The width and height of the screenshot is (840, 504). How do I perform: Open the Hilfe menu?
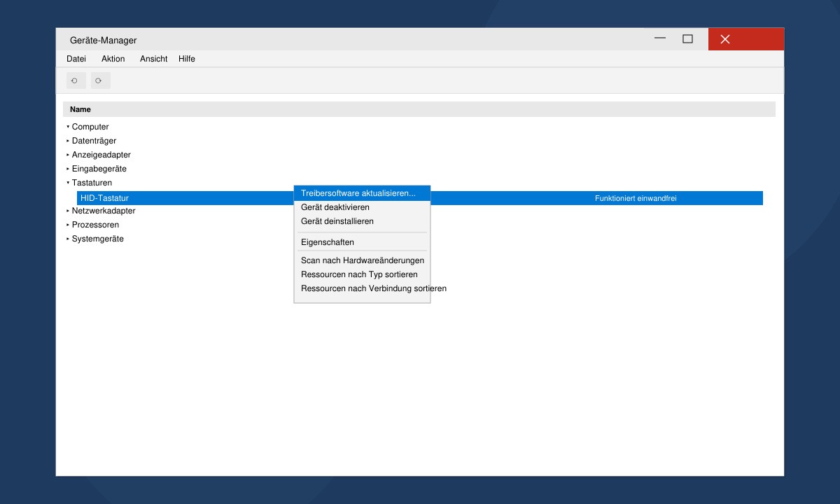pyautogui.click(x=187, y=59)
